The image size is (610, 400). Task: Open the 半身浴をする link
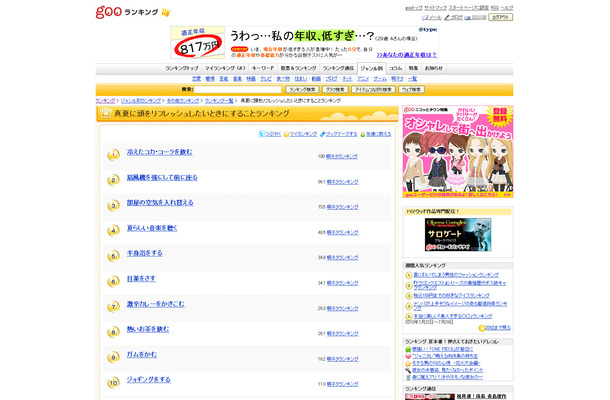coord(145,253)
